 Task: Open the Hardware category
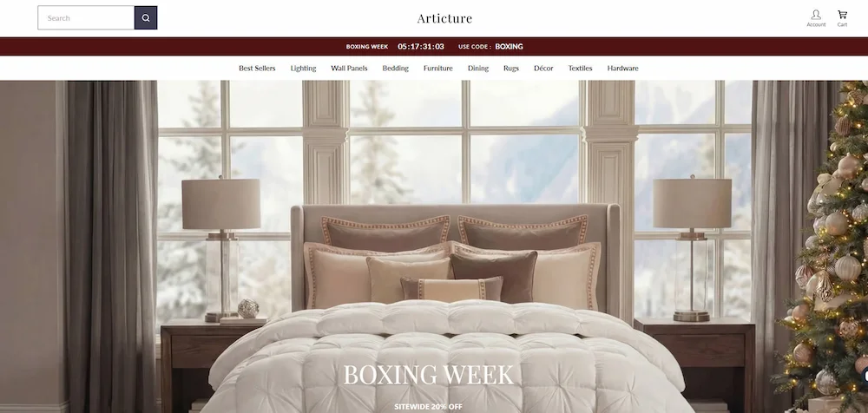tap(622, 68)
